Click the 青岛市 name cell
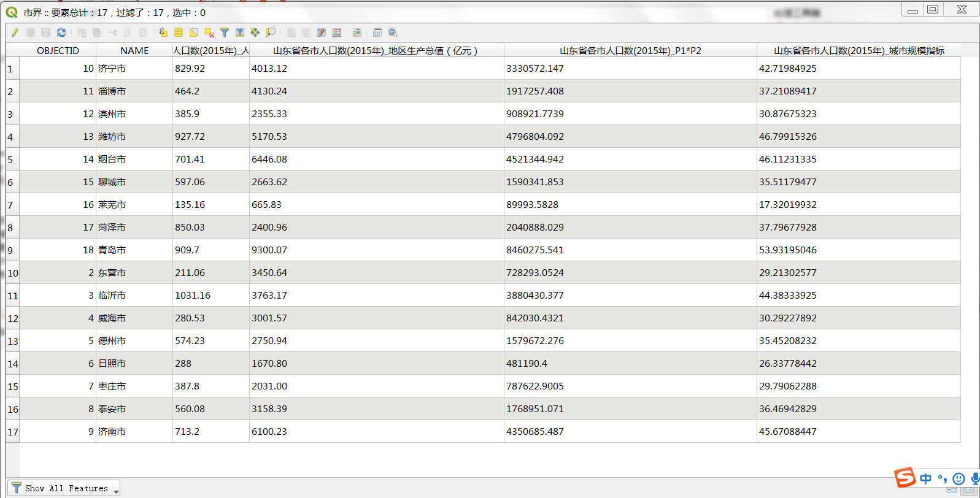 point(112,250)
